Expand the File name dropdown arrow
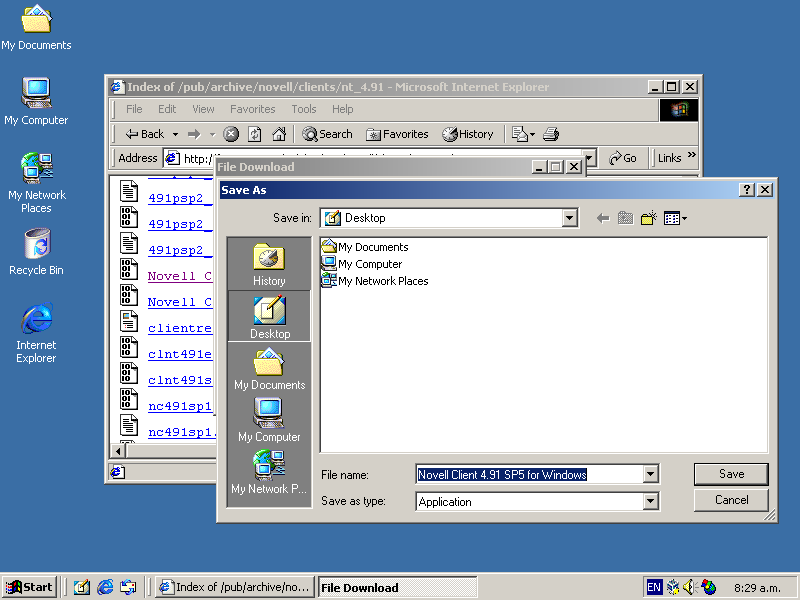This screenshot has width=800, height=600. point(651,474)
